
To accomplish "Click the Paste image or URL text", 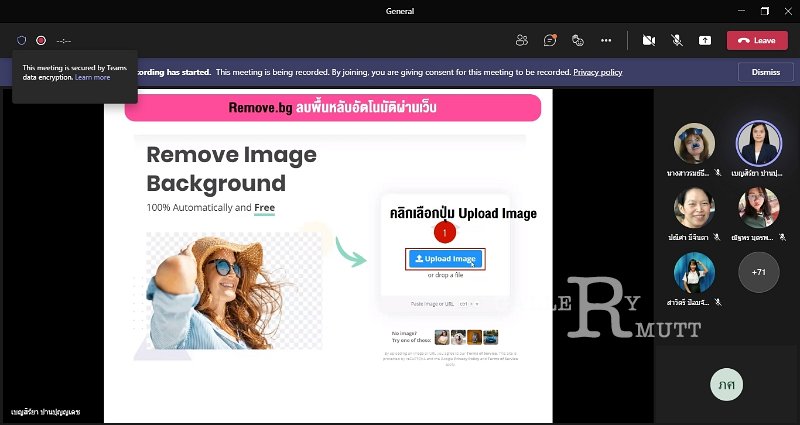I will point(432,304).
